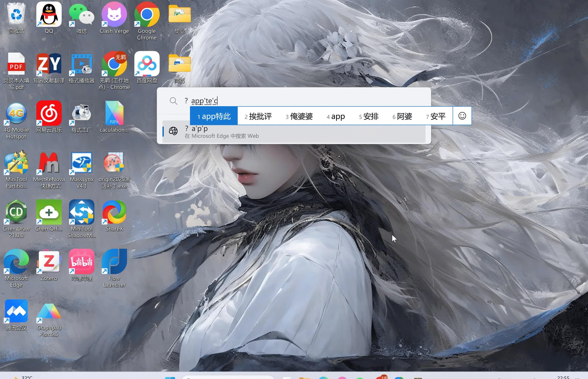Open the "在 Microsoft Edge 中搜索 Web" search result
The width and height of the screenshot is (588, 379).
pos(294,132)
